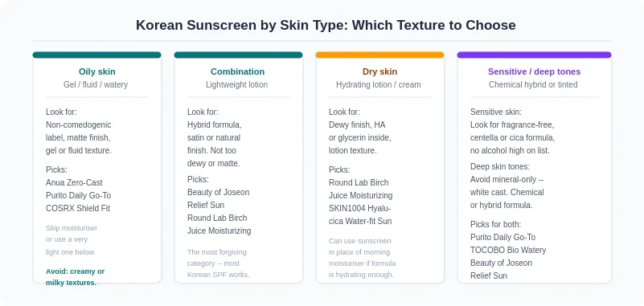
Task: Click the teal bar above Oily skin
Action: (x=97, y=55)
